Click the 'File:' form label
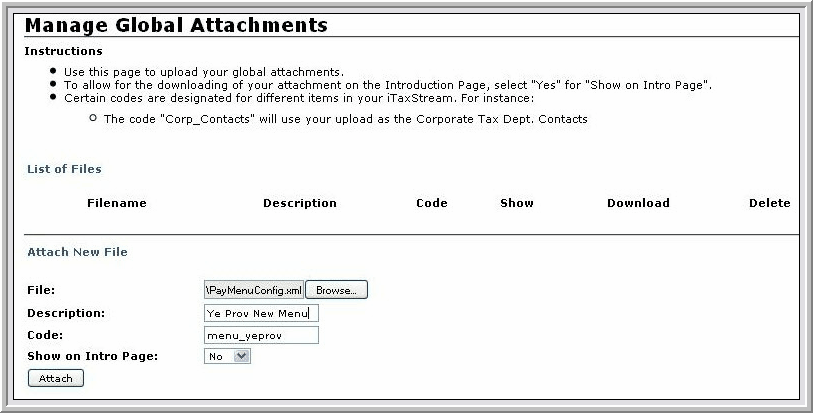Screen dimensions: 813x413 pyautogui.click(x=40, y=290)
